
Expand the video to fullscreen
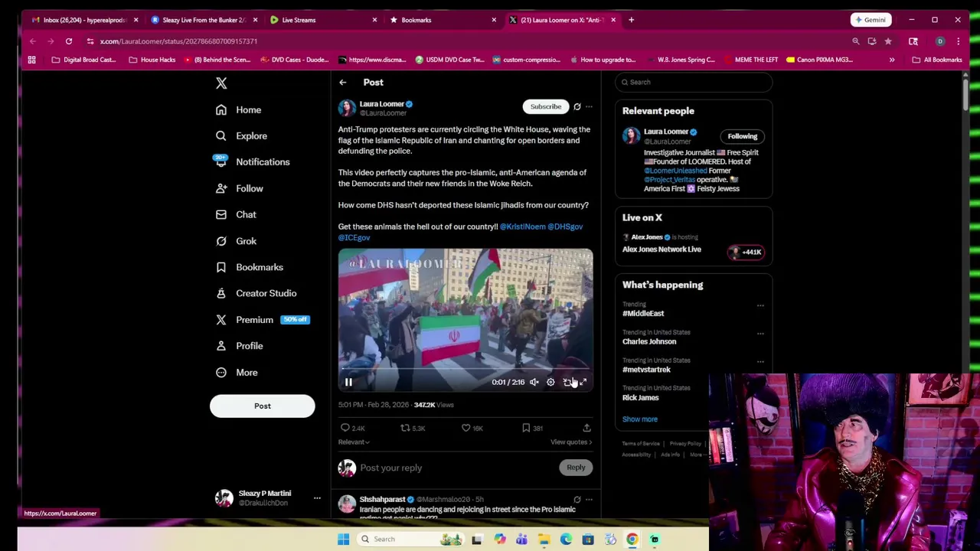(583, 382)
